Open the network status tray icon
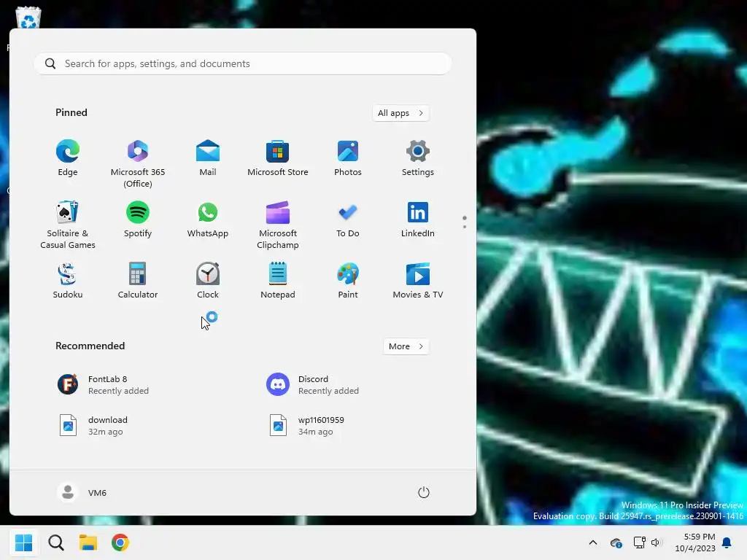 (639, 542)
